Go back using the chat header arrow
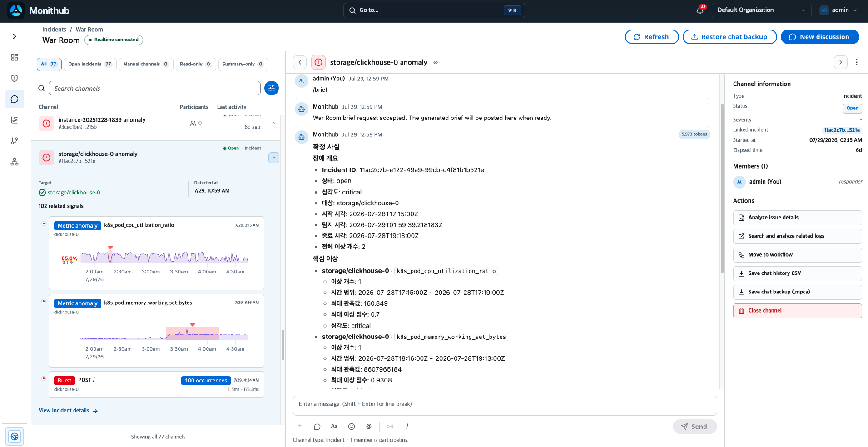The image size is (868, 447). click(x=300, y=62)
